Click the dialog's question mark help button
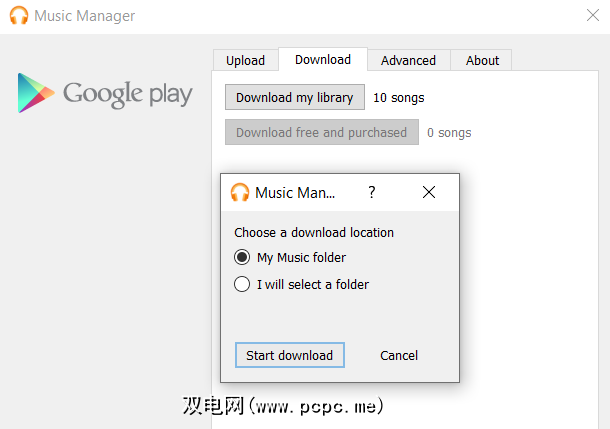Viewport: 610px width, 429px height. point(372,193)
